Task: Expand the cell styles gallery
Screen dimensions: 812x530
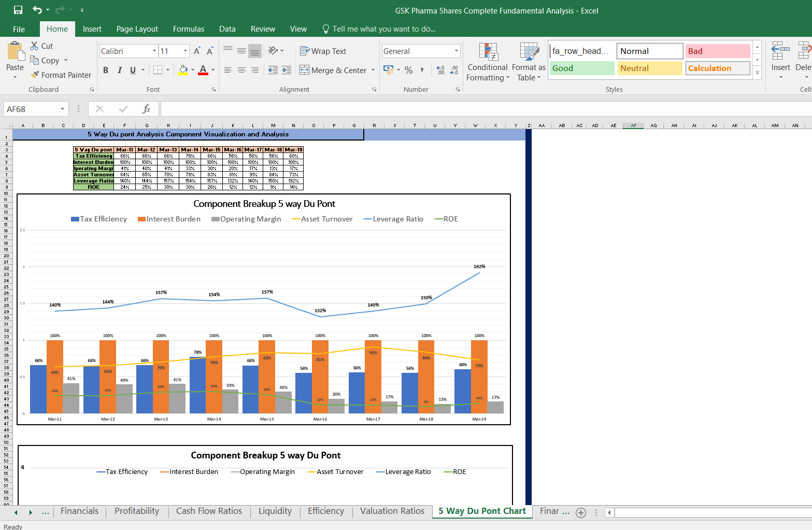Action: tap(758, 73)
